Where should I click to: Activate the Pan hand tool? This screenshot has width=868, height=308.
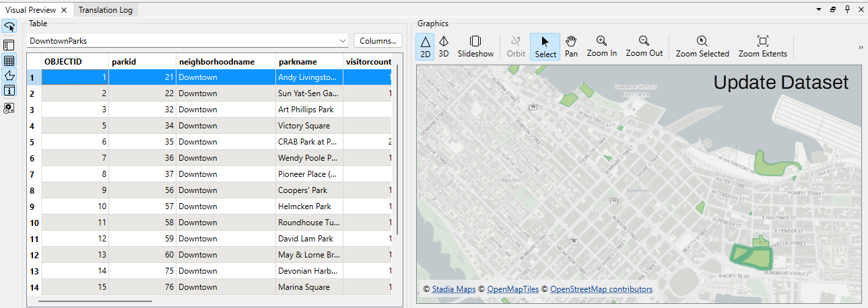click(x=571, y=46)
